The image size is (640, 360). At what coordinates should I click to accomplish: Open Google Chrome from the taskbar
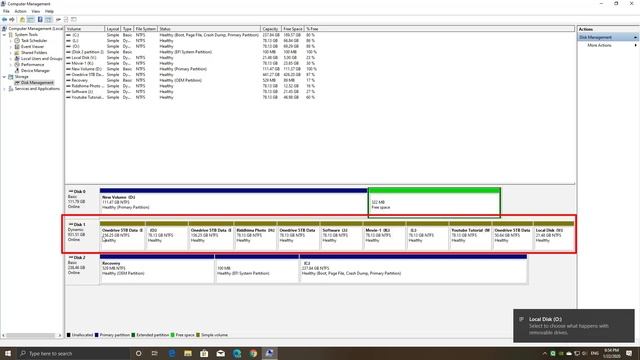(x=253, y=353)
